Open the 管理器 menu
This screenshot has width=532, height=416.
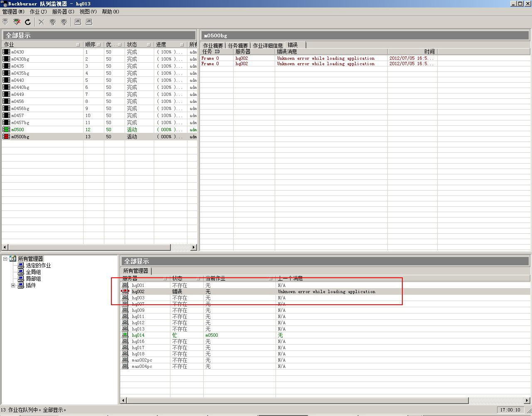(x=13, y=12)
